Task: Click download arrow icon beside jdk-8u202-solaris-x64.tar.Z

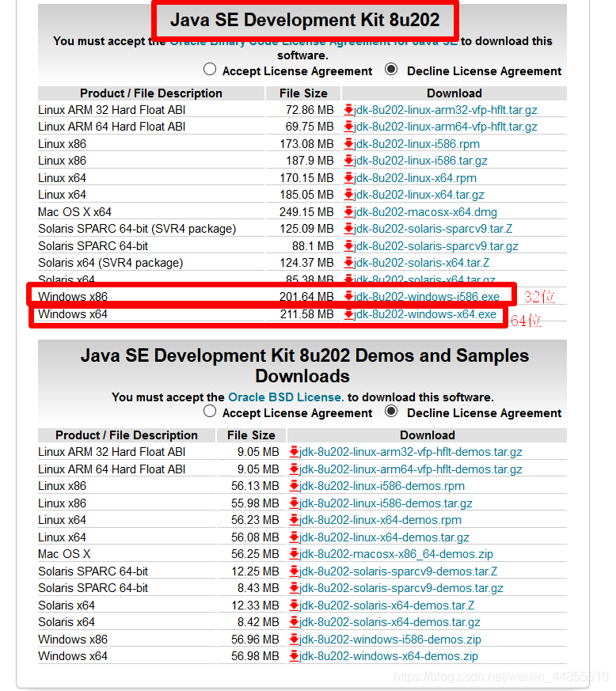Action: [349, 263]
